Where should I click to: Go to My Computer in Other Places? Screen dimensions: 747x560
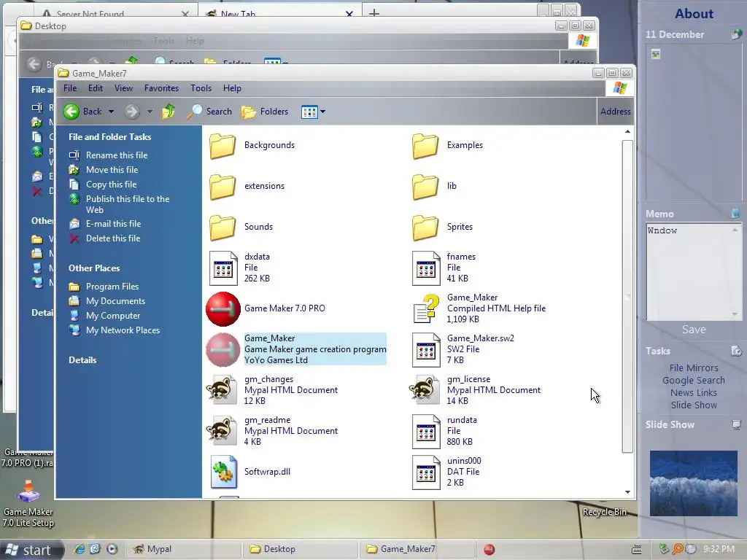coord(104,316)
